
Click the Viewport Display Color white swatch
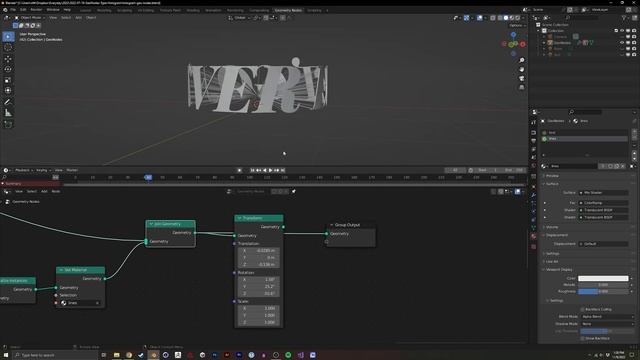pos(603,278)
